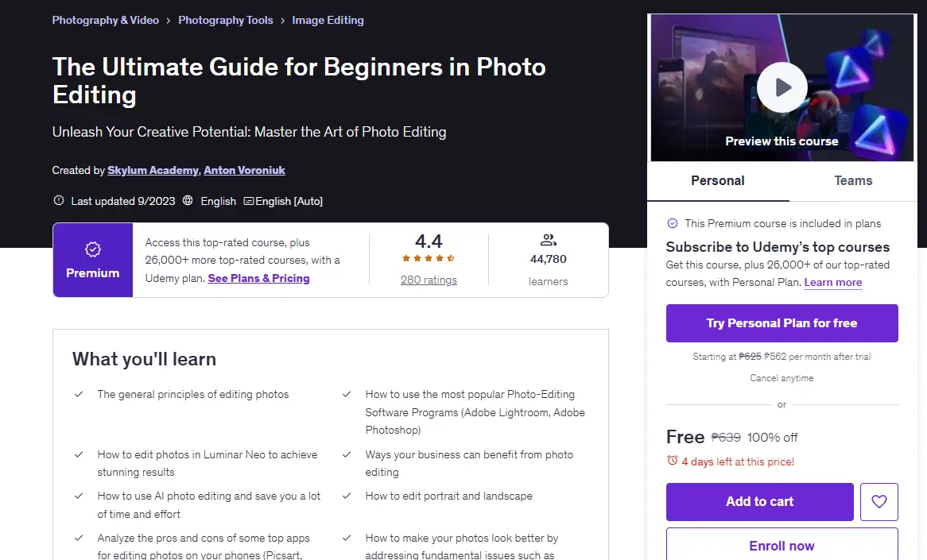Click checkmark beside Photo-Editing Software Programs item
927x560 pixels.
pyautogui.click(x=347, y=394)
